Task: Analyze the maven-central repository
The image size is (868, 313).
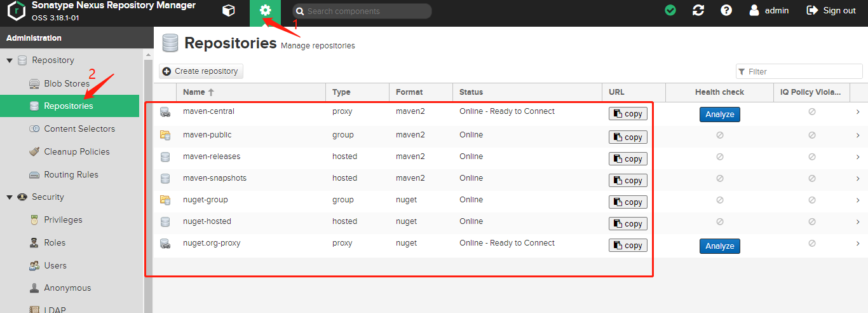Action: pyautogui.click(x=720, y=115)
